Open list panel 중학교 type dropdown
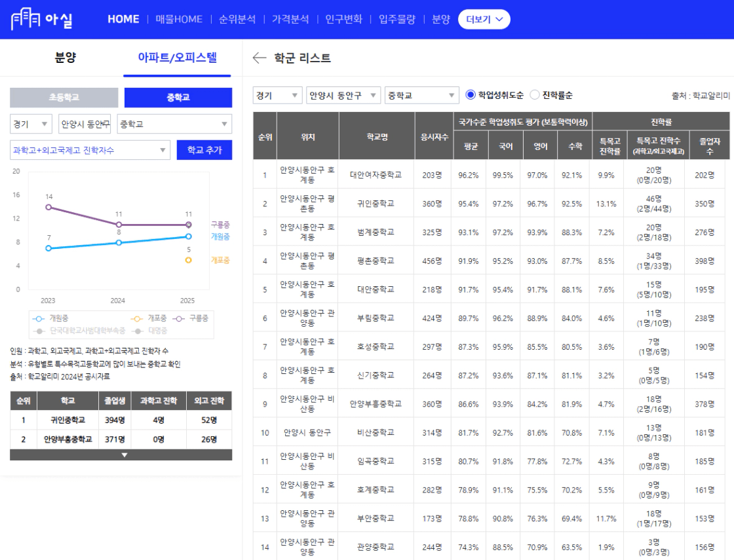This screenshot has width=734, height=560. 422,96
